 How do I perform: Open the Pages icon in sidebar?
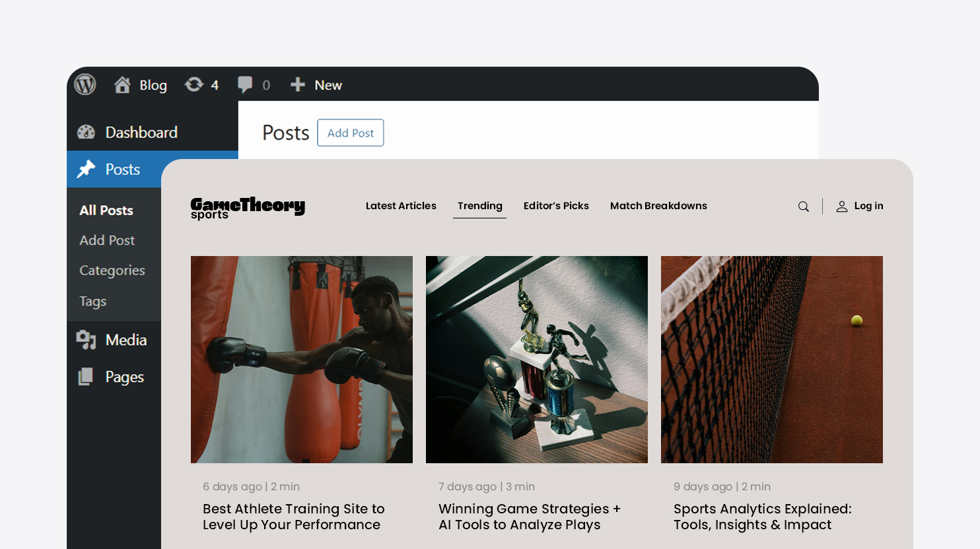click(86, 376)
